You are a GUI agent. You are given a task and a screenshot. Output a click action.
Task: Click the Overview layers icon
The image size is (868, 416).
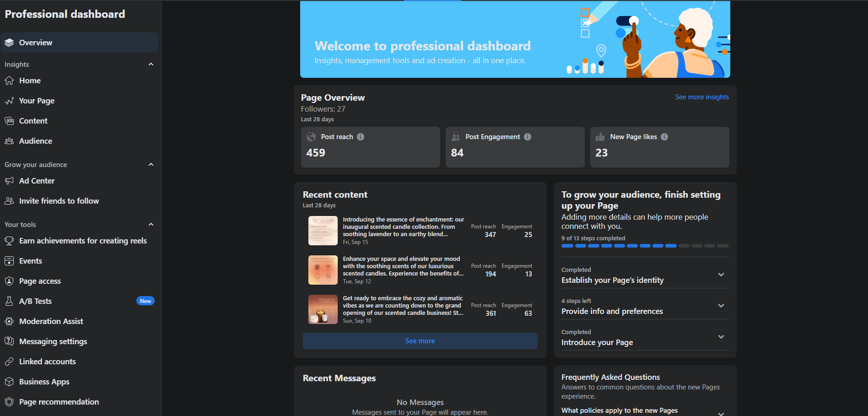pos(9,43)
